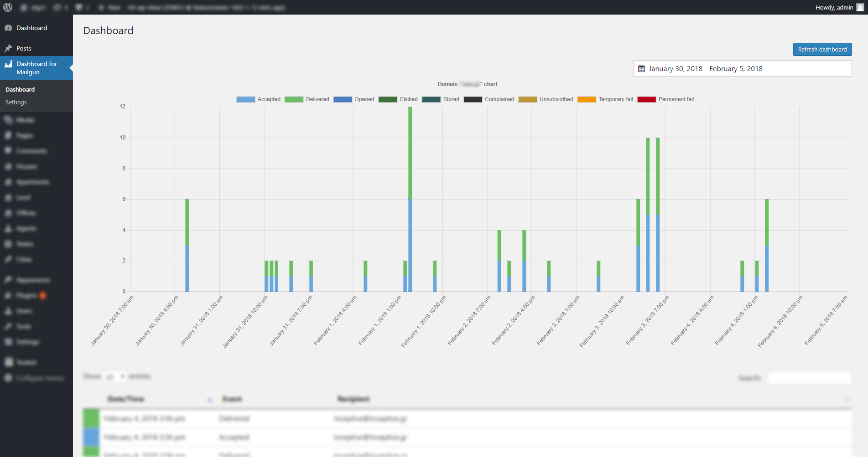Click the February 1, 2018 10:00 pm label
868x457 pixels.
coord(423,322)
